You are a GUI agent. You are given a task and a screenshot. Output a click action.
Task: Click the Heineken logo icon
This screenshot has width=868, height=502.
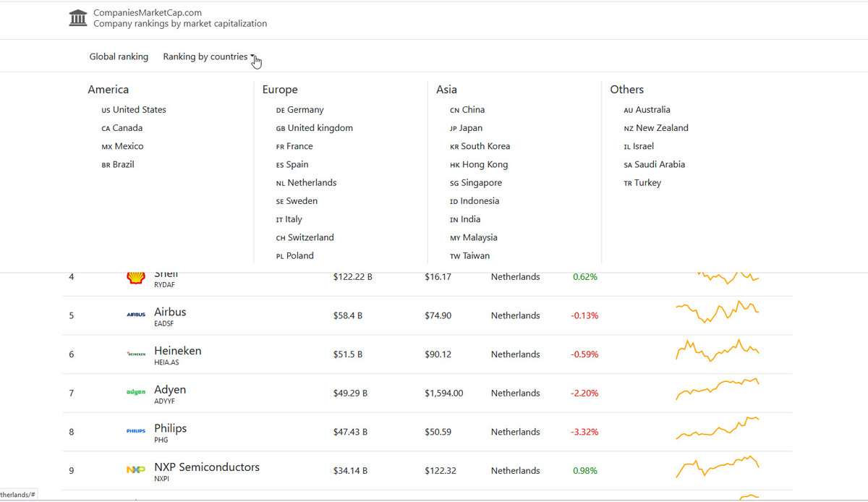point(136,354)
